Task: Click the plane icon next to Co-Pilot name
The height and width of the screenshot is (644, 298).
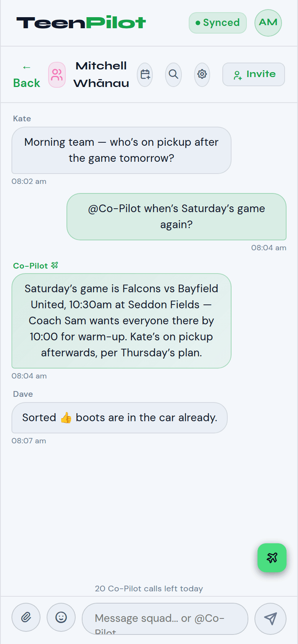Action: [55, 265]
